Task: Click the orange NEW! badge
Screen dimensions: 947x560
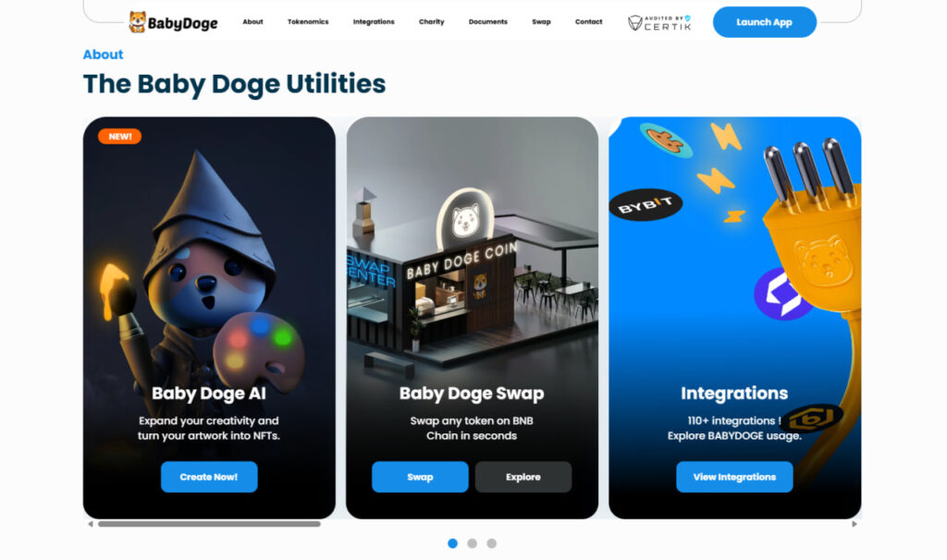Action: (x=119, y=137)
